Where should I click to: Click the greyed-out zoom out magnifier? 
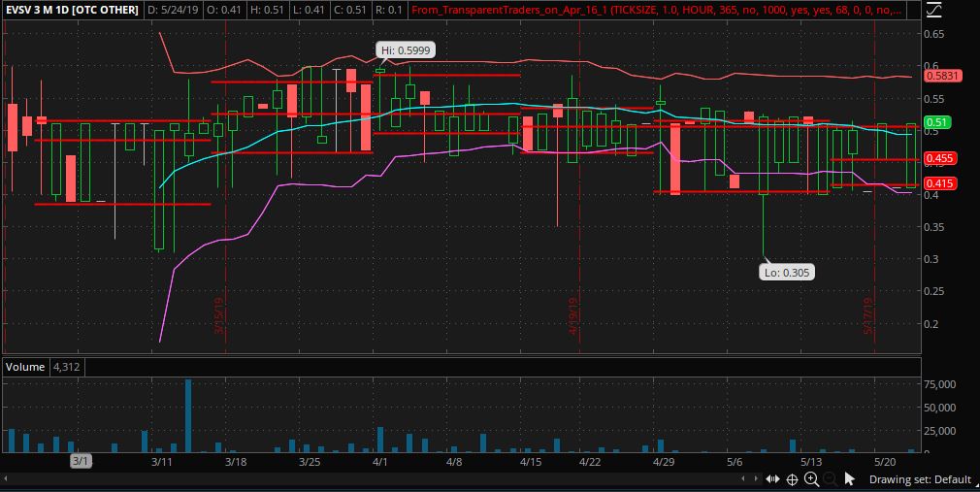pyautogui.click(x=830, y=479)
